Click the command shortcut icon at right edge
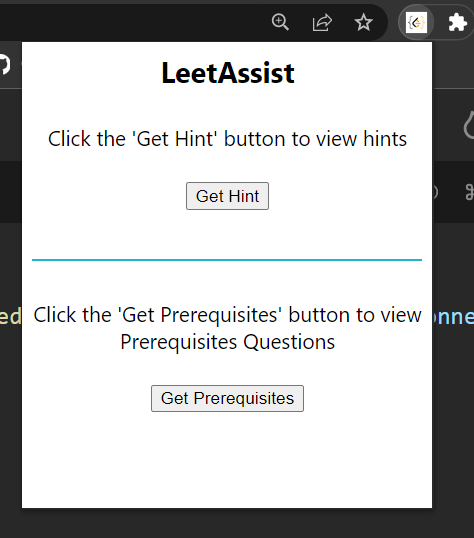Viewport: 474px width, 538px height. [470, 192]
